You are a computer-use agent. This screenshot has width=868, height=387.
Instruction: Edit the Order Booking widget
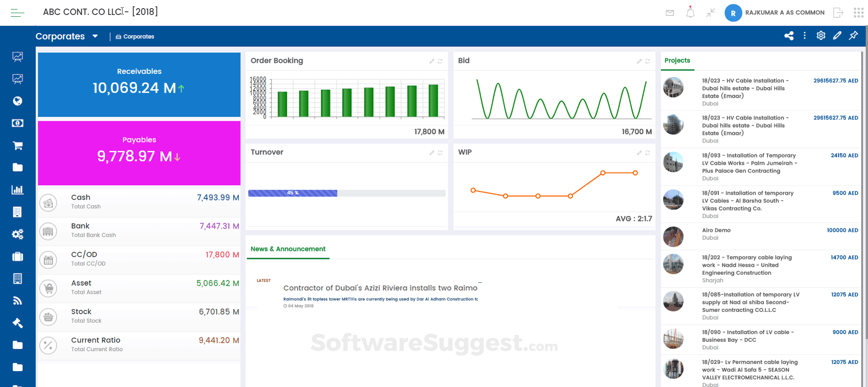432,61
